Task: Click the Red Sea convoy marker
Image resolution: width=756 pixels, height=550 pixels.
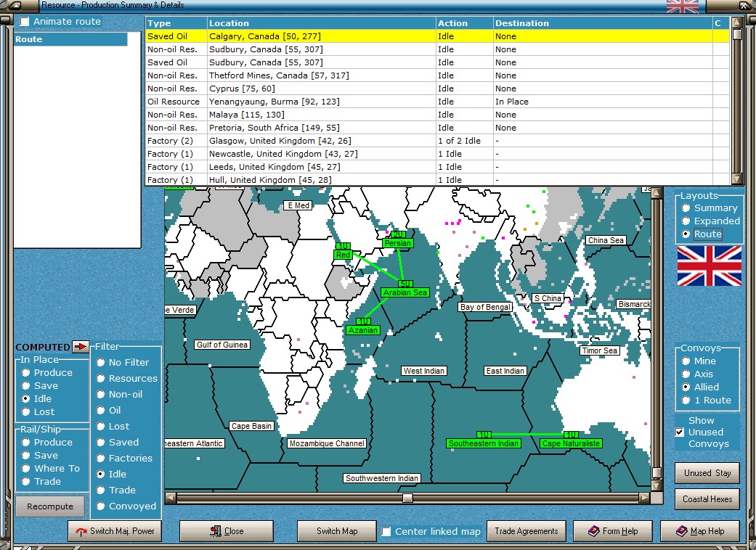Action: tap(343, 255)
